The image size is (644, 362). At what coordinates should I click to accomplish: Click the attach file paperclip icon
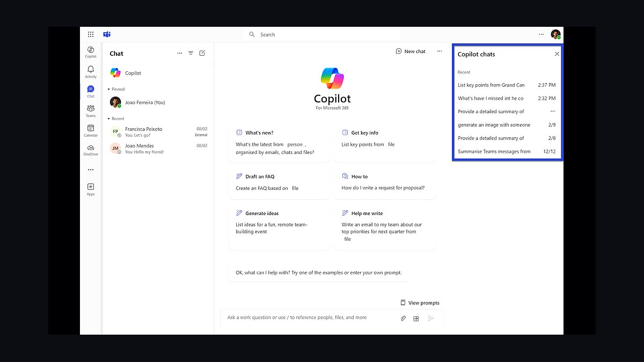[x=403, y=319]
